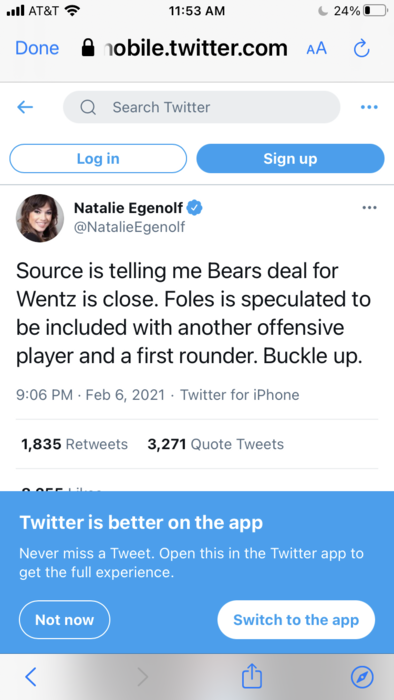
Task: Open the AA text size menu
Action: click(x=316, y=49)
